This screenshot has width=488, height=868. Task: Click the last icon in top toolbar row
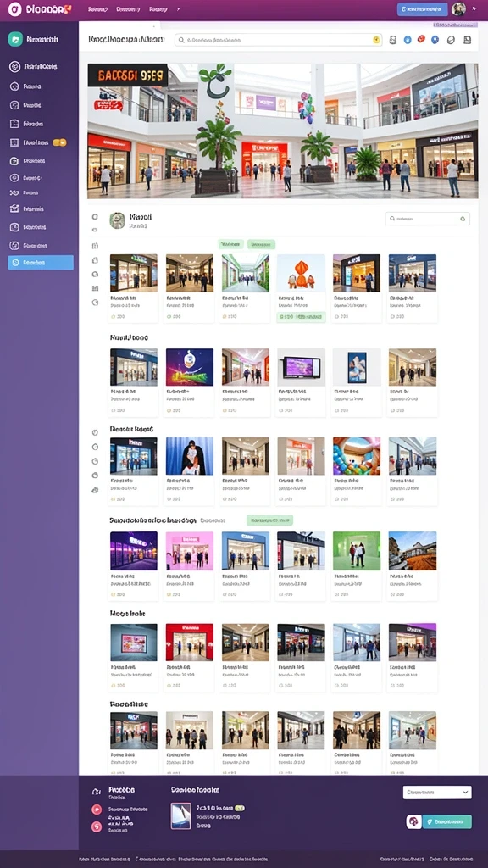tap(467, 40)
